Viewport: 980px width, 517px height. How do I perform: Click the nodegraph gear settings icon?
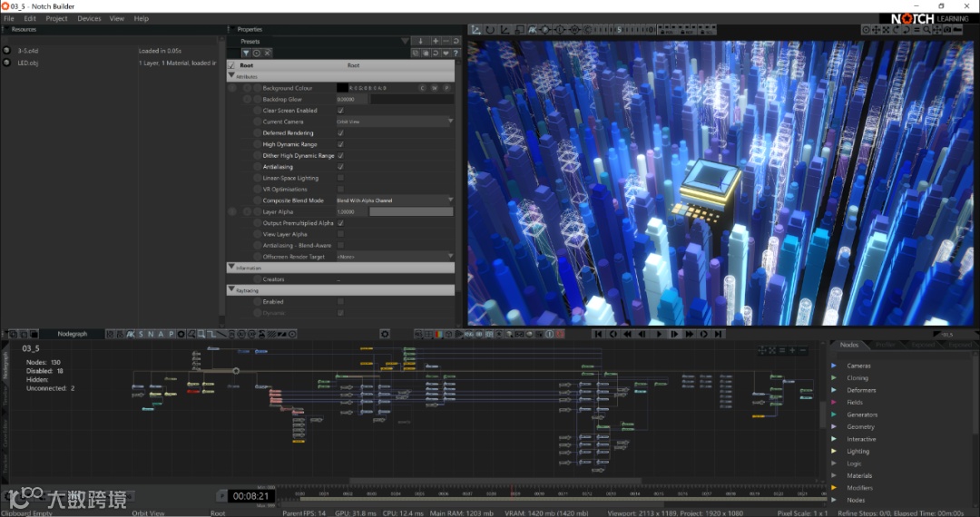point(385,334)
